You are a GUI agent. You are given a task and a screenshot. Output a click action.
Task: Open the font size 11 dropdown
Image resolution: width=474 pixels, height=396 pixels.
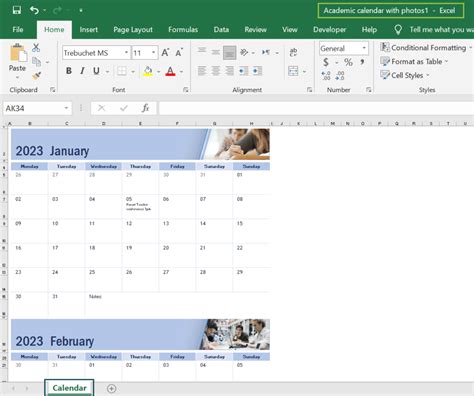click(153, 53)
